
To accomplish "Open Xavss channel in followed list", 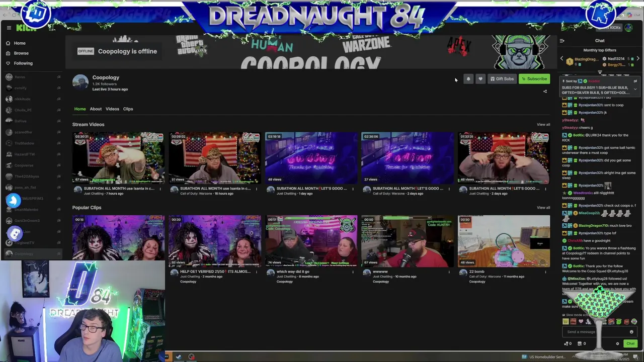I will 33,77.
